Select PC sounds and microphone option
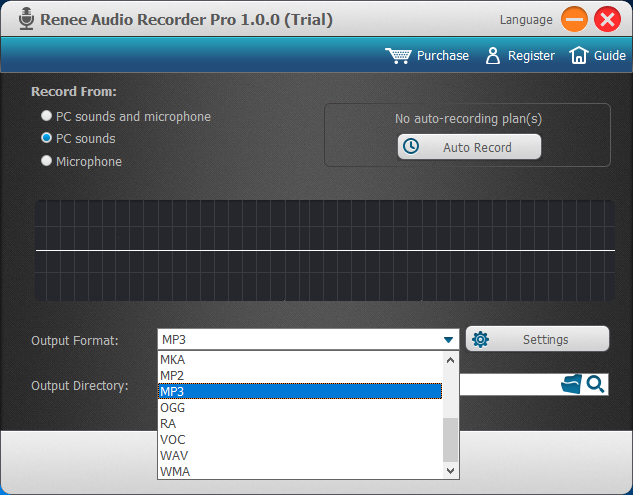The height and width of the screenshot is (495, 633). pyautogui.click(x=46, y=117)
